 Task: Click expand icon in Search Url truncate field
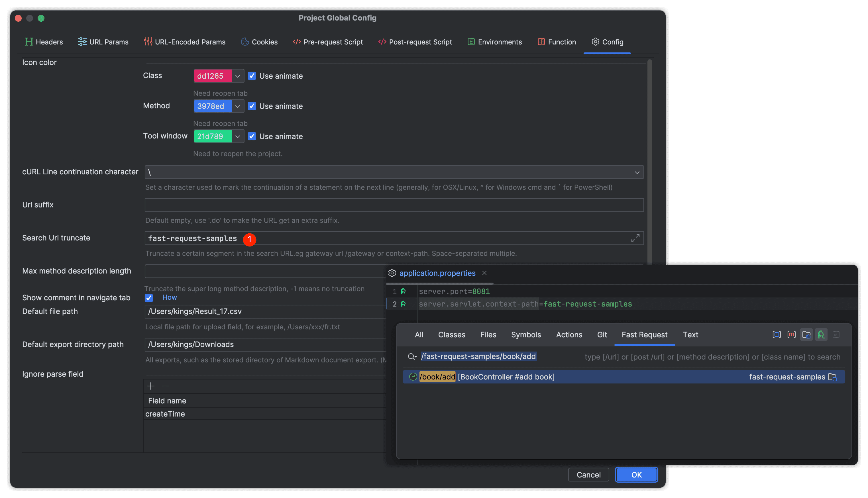tap(635, 238)
